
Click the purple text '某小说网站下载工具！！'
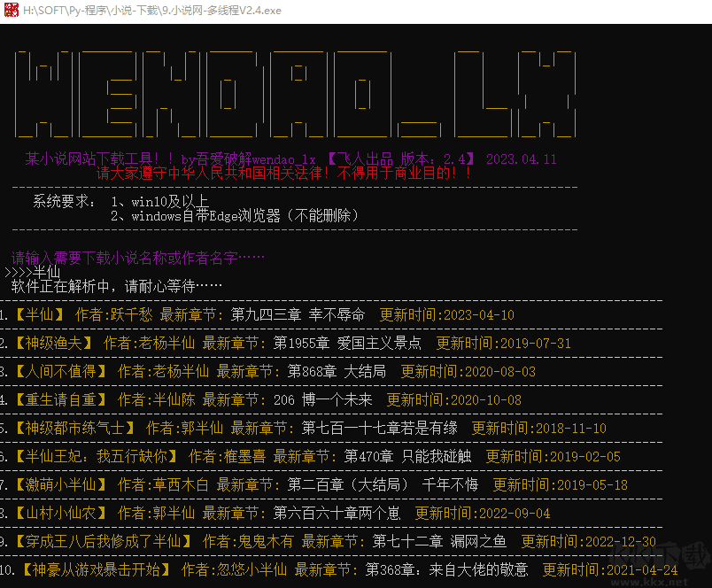[x=99, y=159]
